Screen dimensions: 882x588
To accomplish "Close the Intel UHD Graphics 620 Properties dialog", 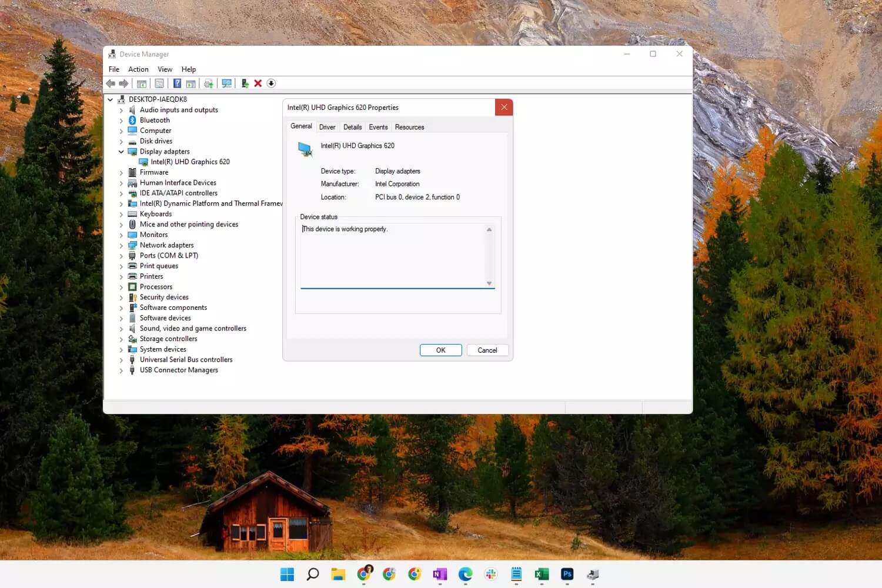I will point(504,108).
